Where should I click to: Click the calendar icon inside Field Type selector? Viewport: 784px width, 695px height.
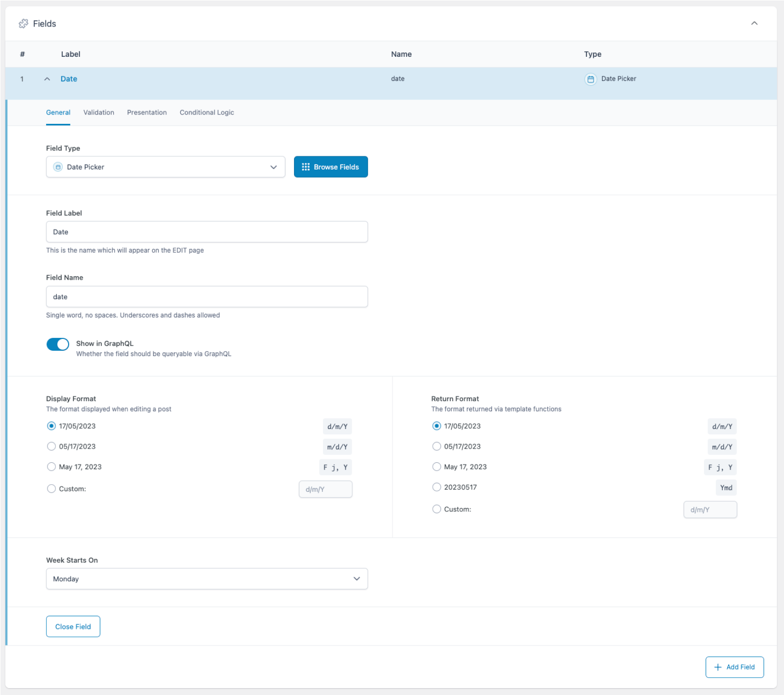tap(58, 167)
